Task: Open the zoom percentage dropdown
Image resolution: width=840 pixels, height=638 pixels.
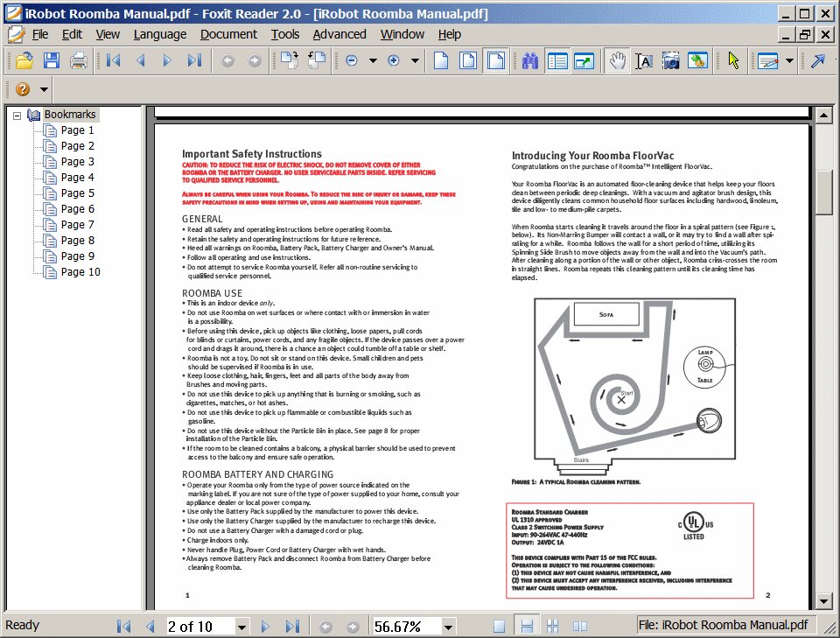Action: click(449, 627)
